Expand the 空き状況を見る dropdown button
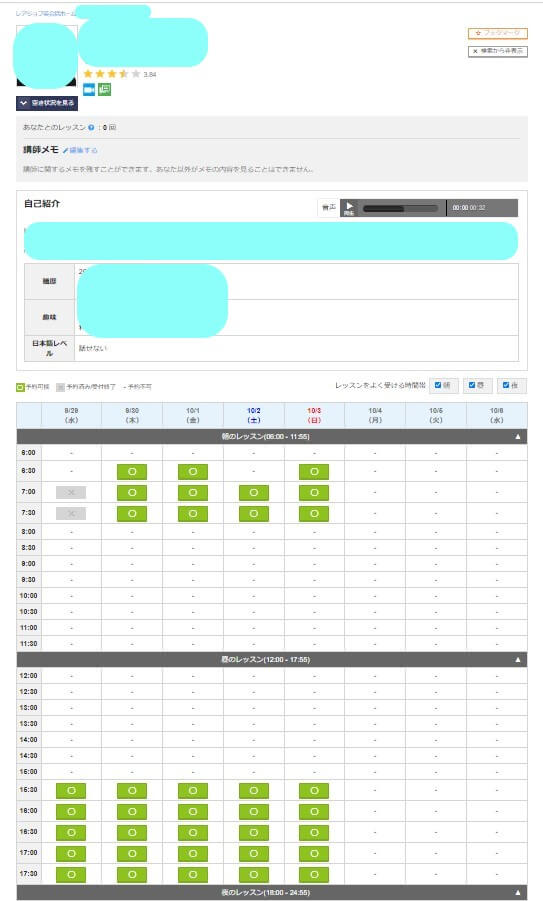Viewport: 543px width, 901px height. point(47,103)
